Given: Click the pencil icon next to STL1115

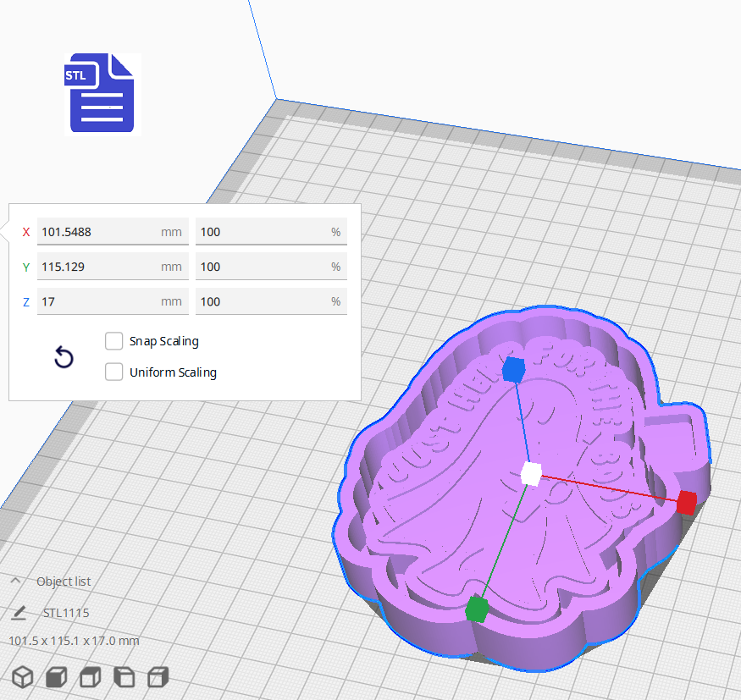Looking at the screenshot, I should (19, 612).
